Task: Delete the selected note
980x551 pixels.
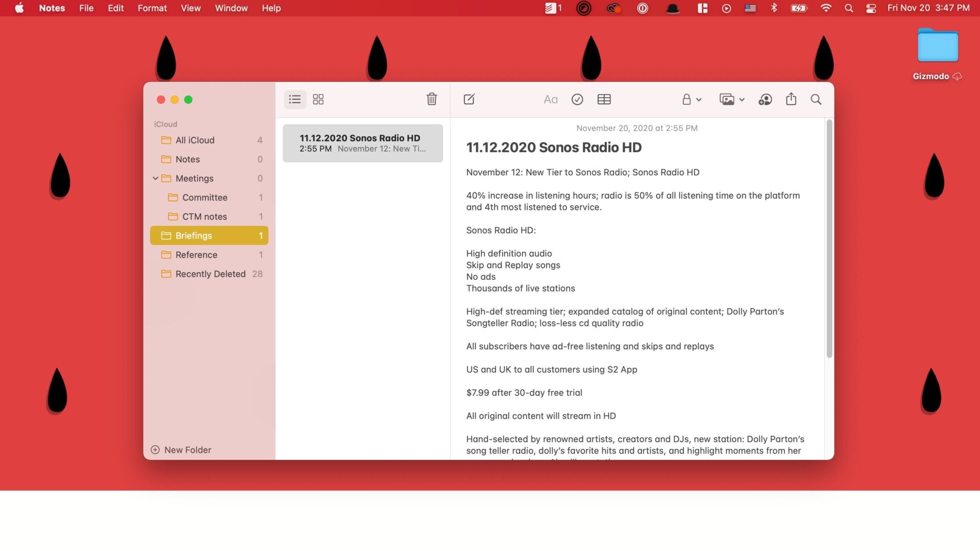Action: (431, 99)
